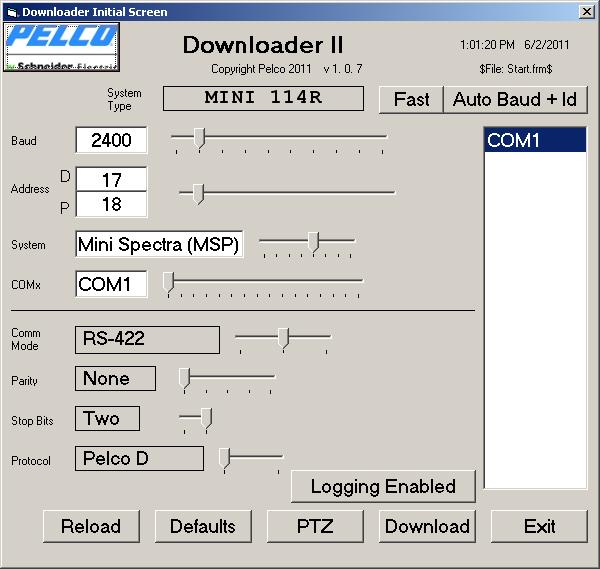Click the Download button
The width and height of the screenshot is (600, 569).
point(427,526)
